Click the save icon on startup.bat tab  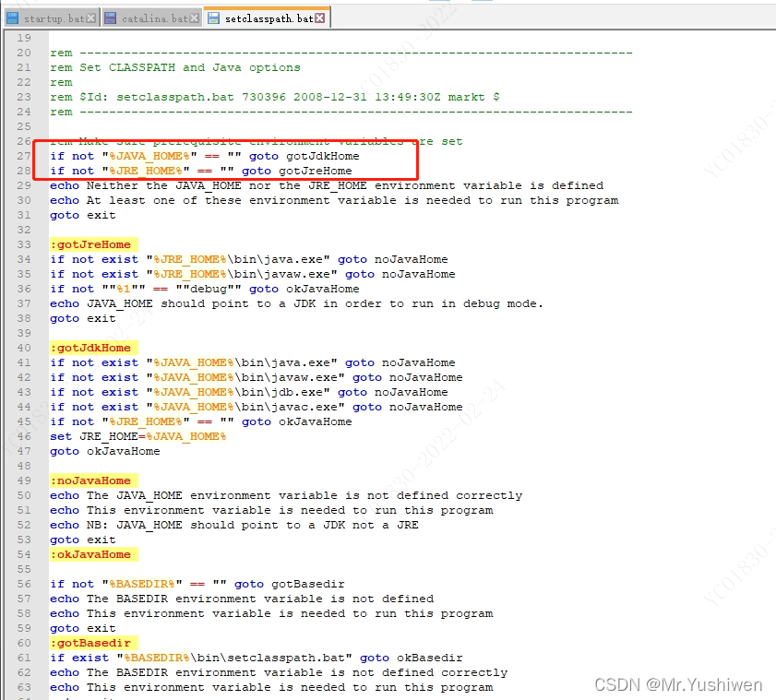pos(12,18)
